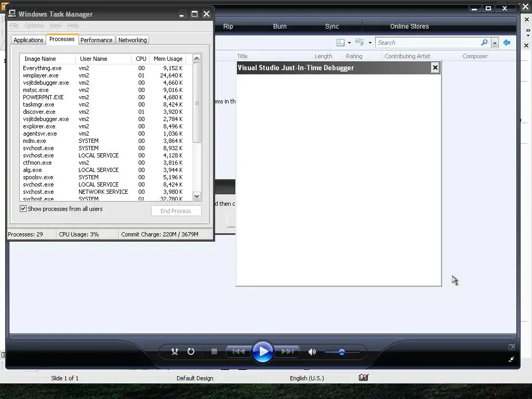
Task: Click the Previous track button
Action: click(x=238, y=352)
